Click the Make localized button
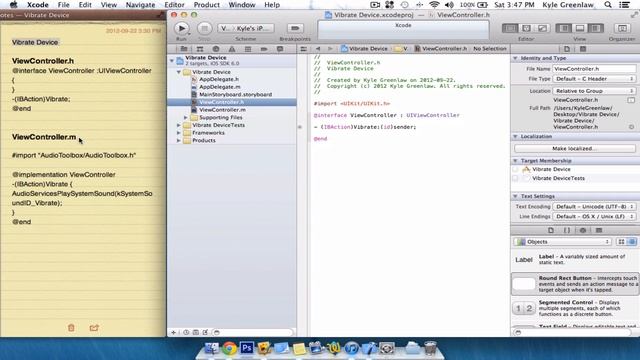The image size is (640, 360). pos(575,149)
